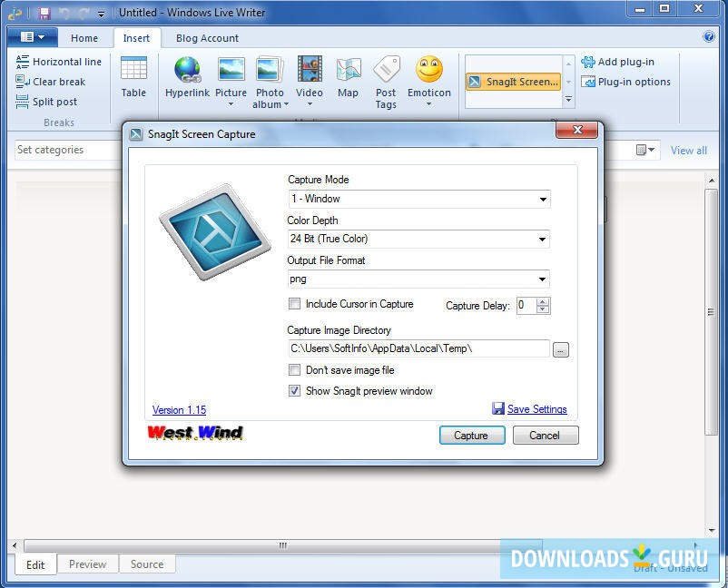Insert a Video

[x=310, y=79]
